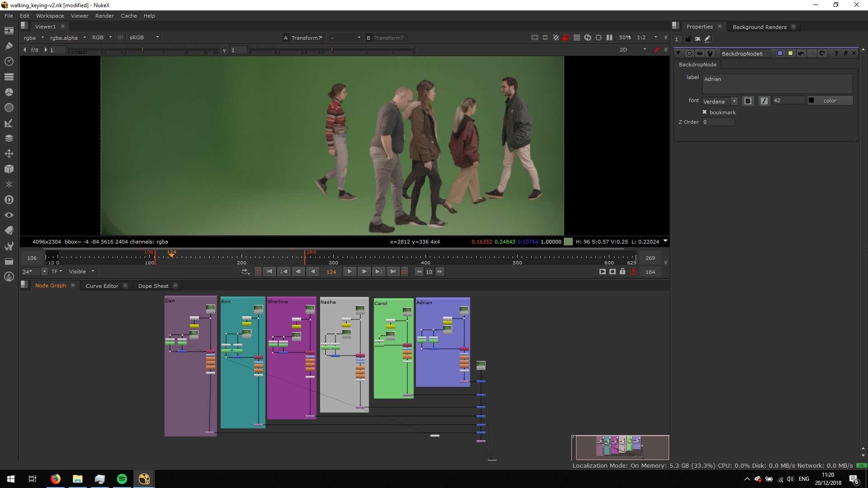Expand the 2D view mode dropdown
Screen dimensions: 868x488
[x=633, y=50]
